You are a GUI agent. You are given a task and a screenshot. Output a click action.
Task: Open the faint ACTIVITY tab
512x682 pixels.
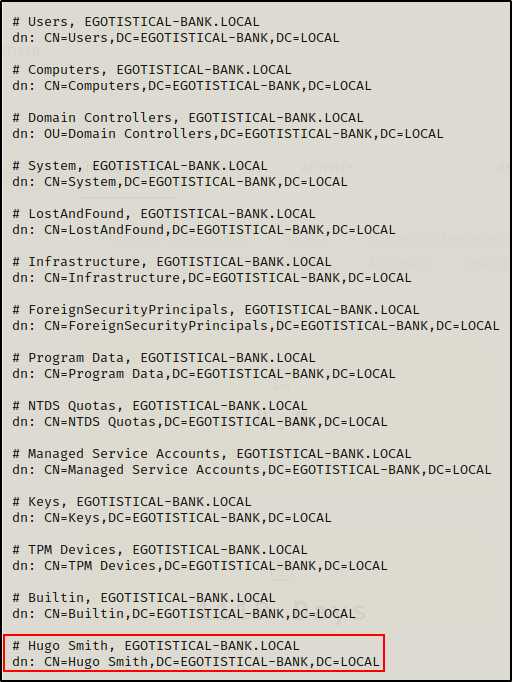click(328, 168)
